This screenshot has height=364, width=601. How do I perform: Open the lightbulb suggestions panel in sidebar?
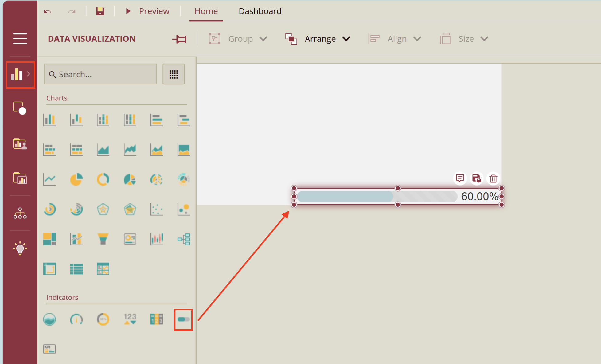pyautogui.click(x=20, y=248)
